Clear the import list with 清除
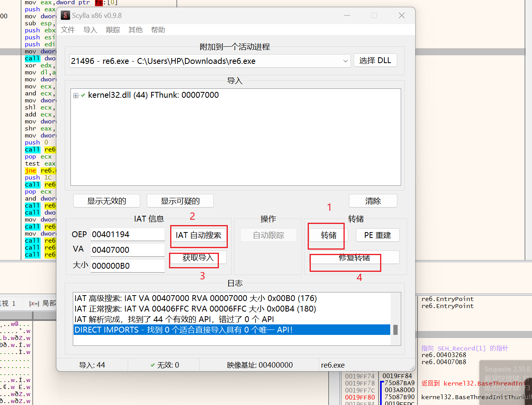 pos(373,201)
